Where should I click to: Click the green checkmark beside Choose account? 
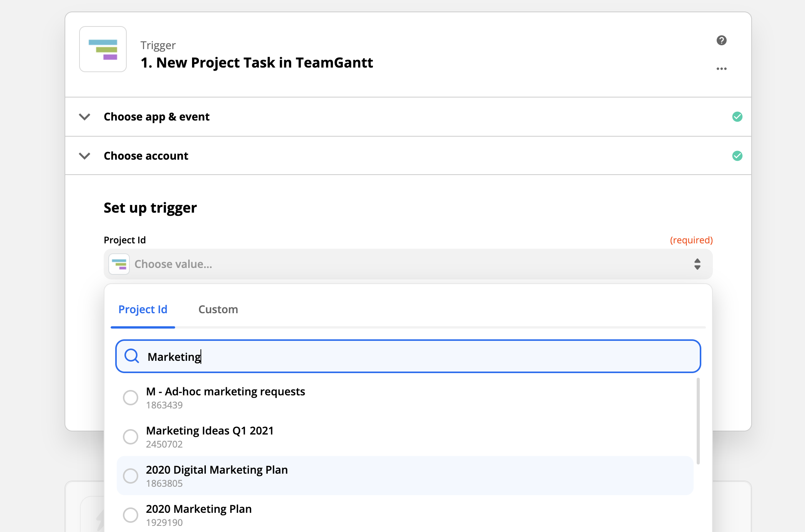pos(737,156)
